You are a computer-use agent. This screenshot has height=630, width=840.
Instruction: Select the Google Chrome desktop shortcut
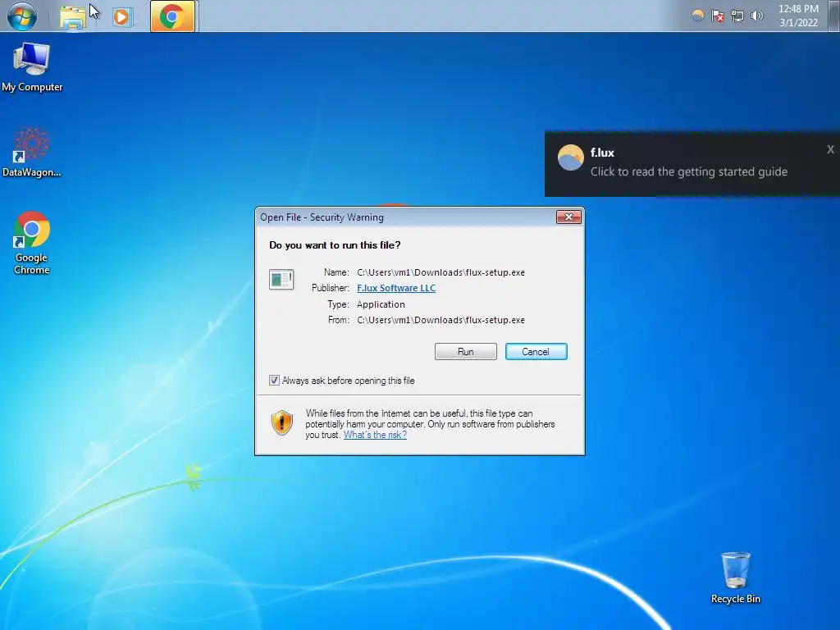point(32,243)
